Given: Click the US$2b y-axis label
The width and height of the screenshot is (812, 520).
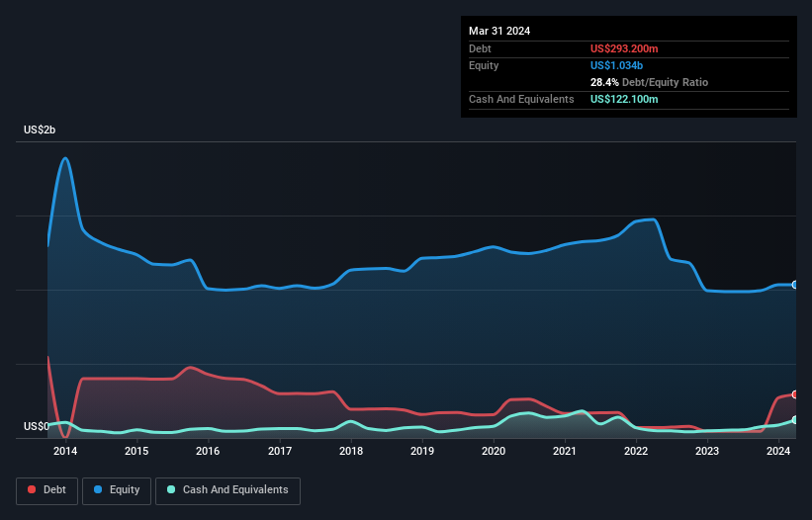Looking at the screenshot, I should coord(40,130).
